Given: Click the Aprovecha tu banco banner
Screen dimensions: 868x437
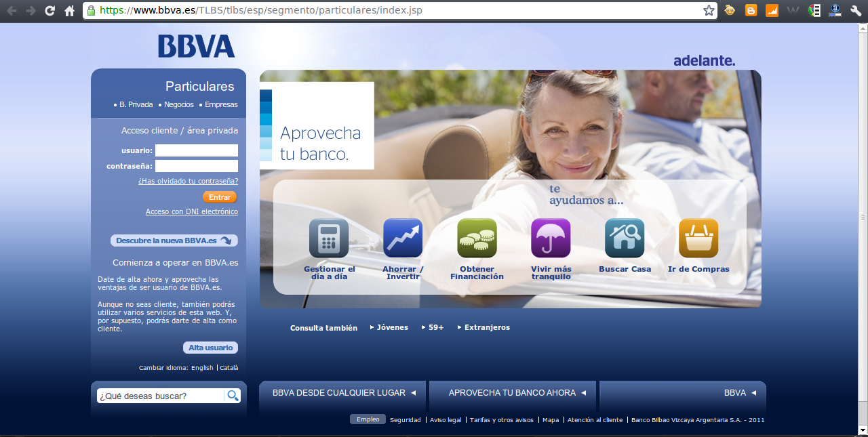Looking at the screenshot, I should coord(317,126).
